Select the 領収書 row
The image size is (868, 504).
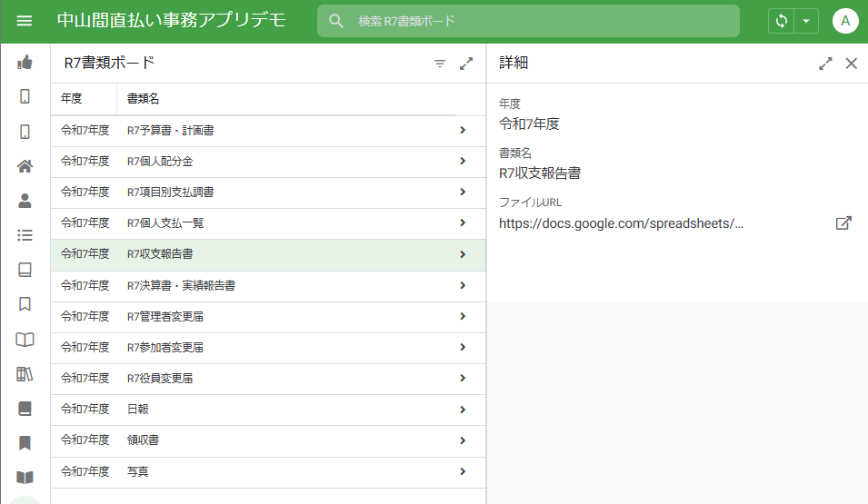268,440
